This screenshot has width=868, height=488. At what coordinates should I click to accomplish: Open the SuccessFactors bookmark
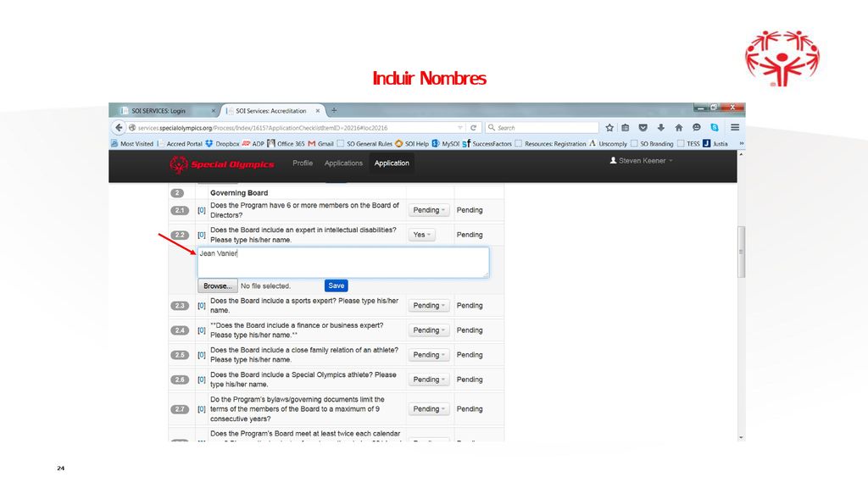click(487, 144)
